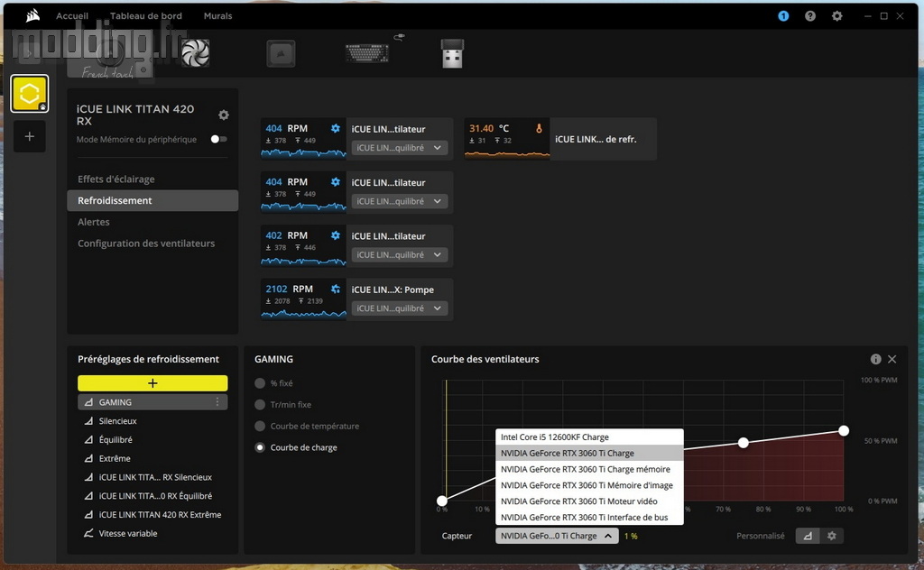
Task: Choose RTX 3060 Ti Charge mémoire option
Action: [x=589, y=469]
